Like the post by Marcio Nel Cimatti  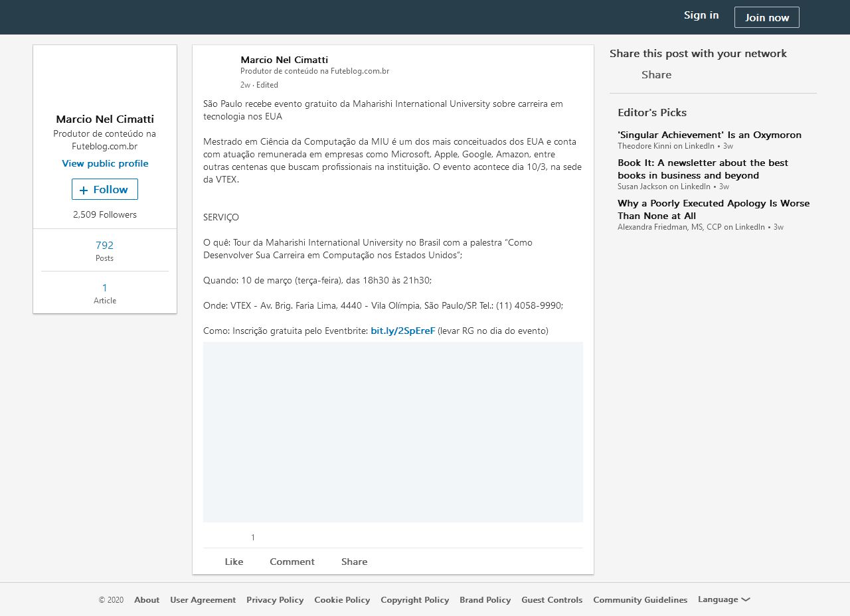[x=233, y=562]
